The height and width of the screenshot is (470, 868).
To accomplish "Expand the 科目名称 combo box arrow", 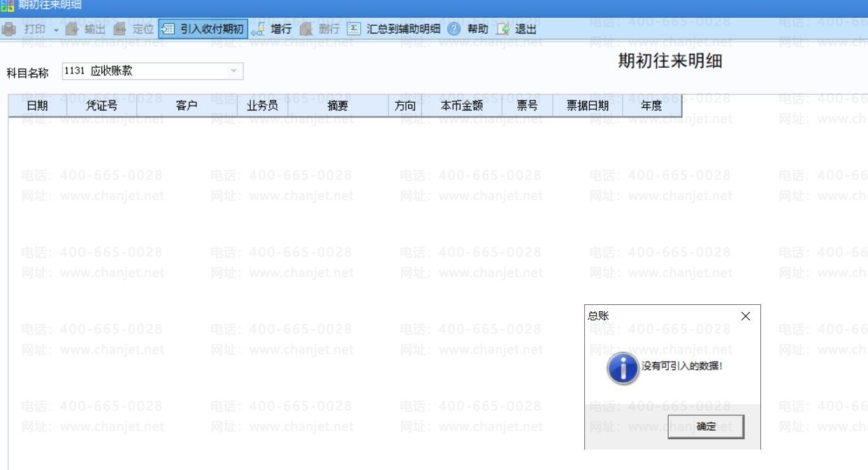I will (233, 71).
